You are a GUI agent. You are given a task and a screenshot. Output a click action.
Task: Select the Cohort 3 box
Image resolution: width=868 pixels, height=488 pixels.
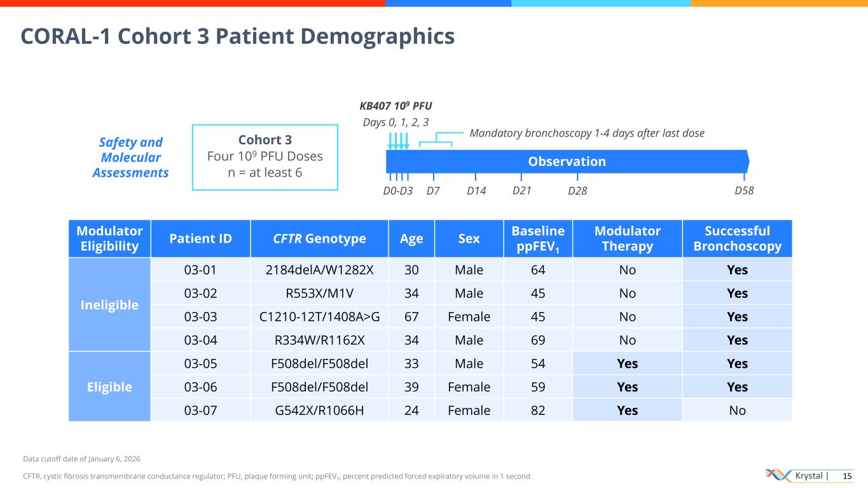(x=265, y=156)
